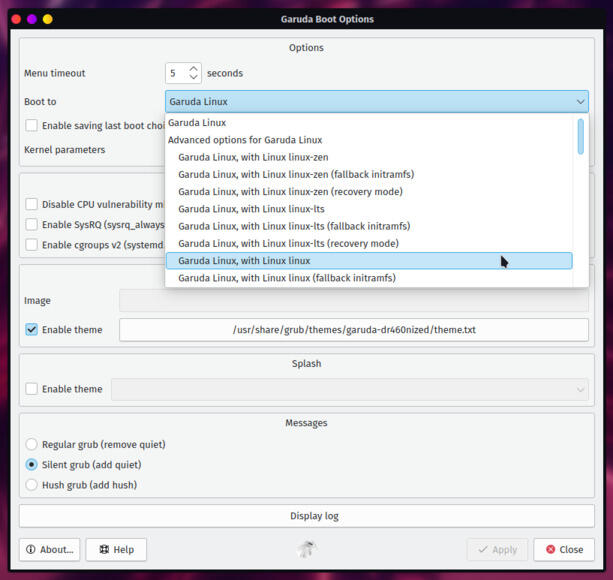
Task: Click the dropdown list scrollbar handle
Action: pos(581,136)
